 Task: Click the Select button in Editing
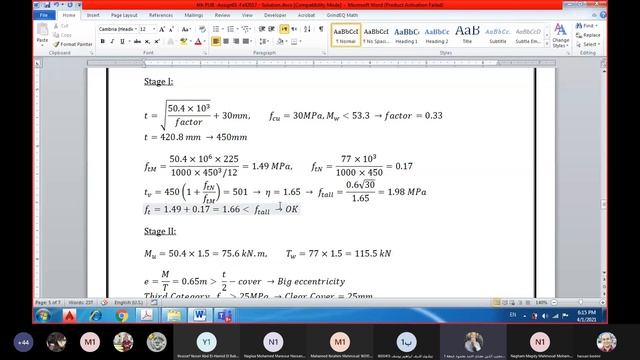click(588, 44)
